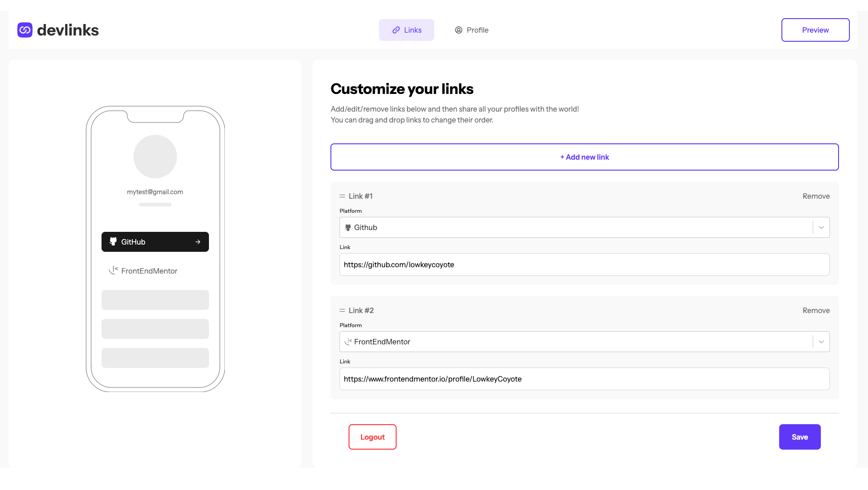Click the FrontEndMentor icon in phone mockup
Screen dimensions: 868x490
pos(113,270)
